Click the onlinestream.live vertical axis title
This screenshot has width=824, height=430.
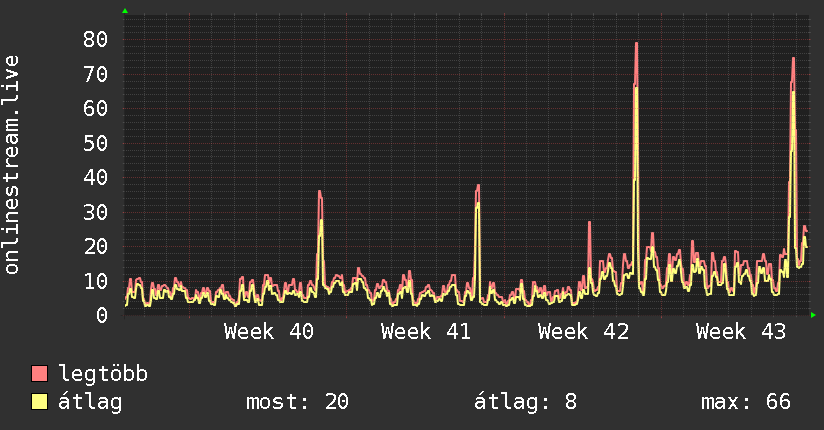coord(11,165)
